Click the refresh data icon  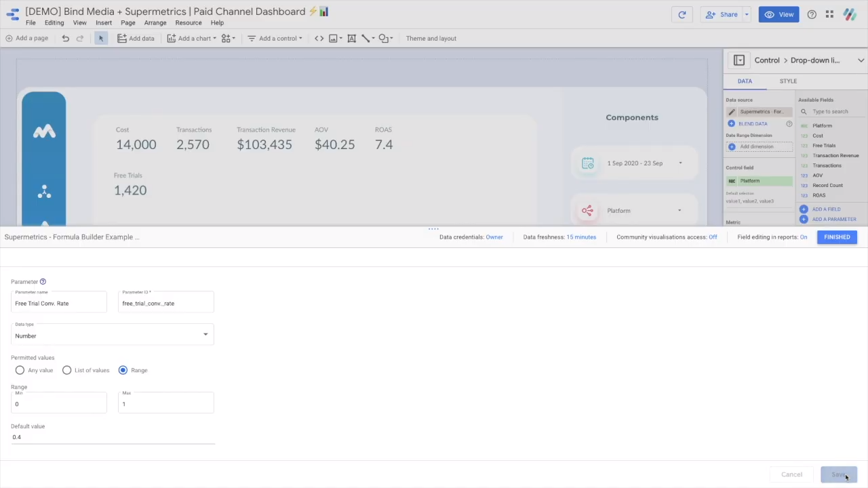tap(682, 14)
